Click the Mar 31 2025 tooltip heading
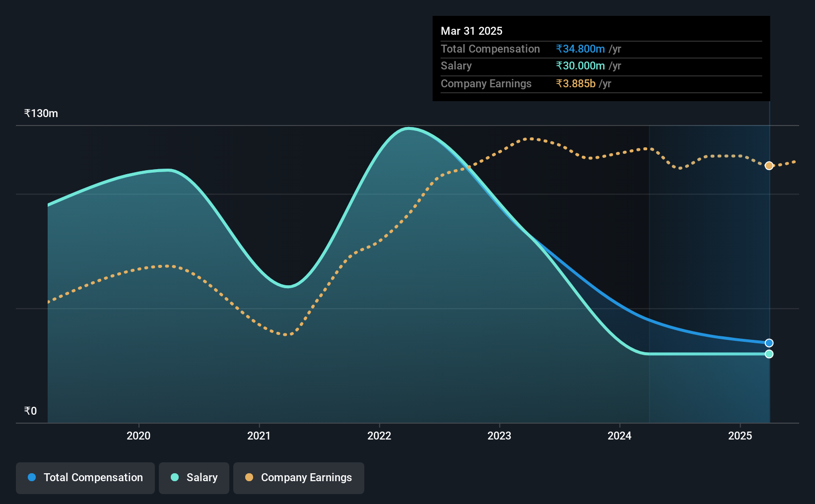 click(x=472, y=31)
